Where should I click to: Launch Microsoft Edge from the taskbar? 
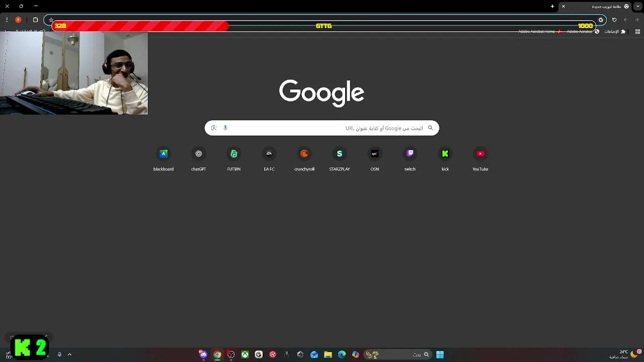pos(342,354)
